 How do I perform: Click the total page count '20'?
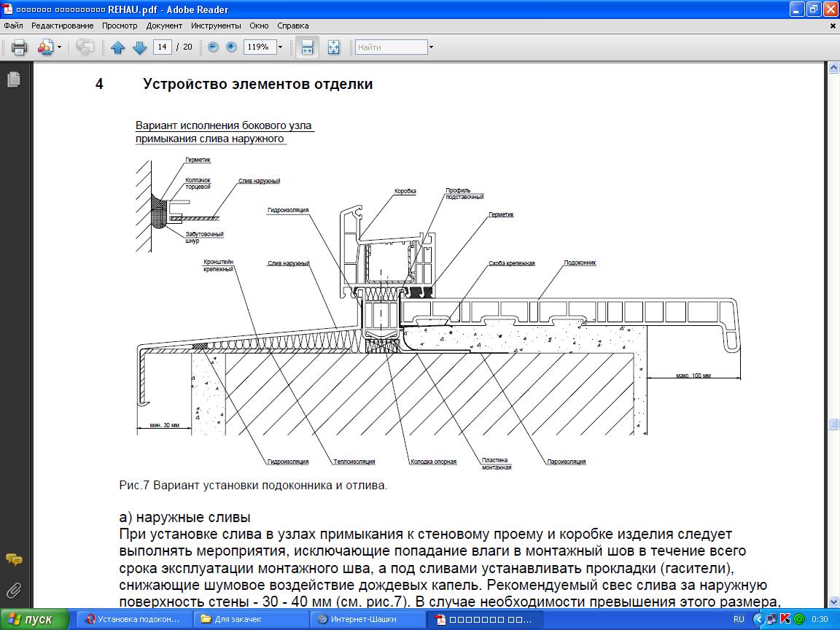click(187, 47)
